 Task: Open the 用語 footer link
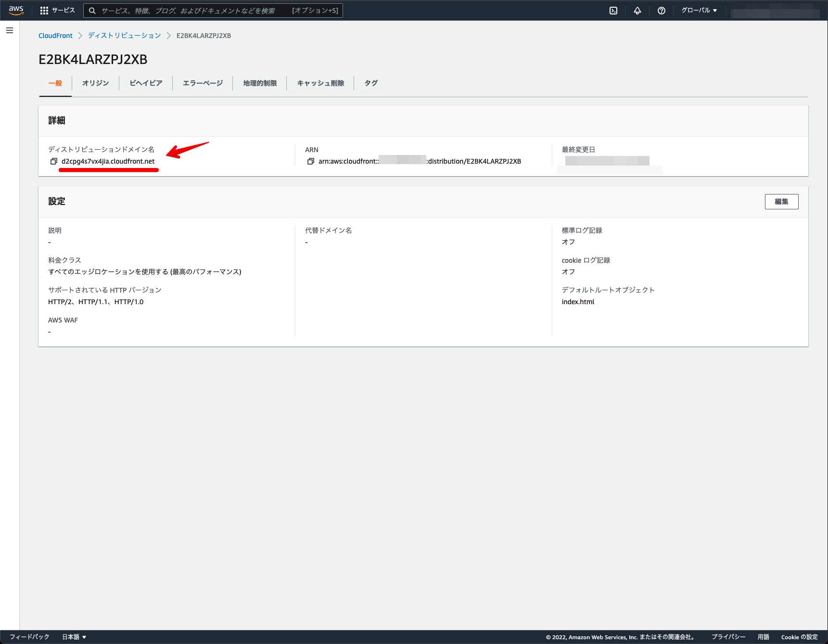(763, 637)
